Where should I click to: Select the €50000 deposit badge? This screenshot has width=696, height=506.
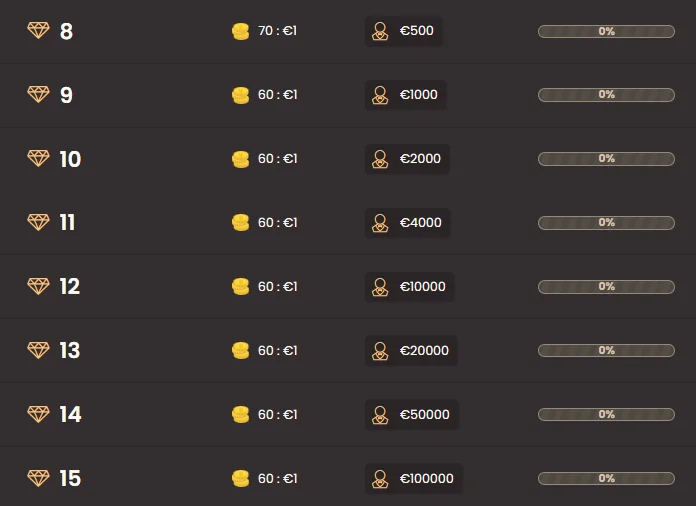[x=412, y=414]
